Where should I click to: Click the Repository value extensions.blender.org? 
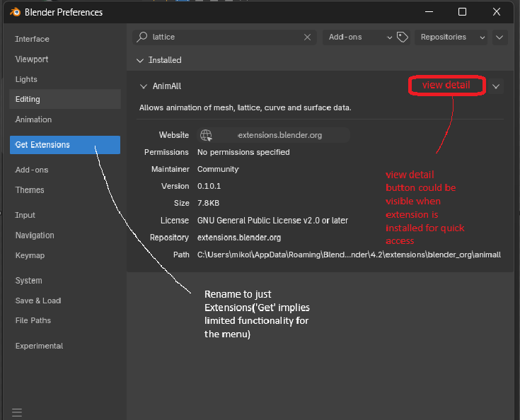tap(239, 238)
